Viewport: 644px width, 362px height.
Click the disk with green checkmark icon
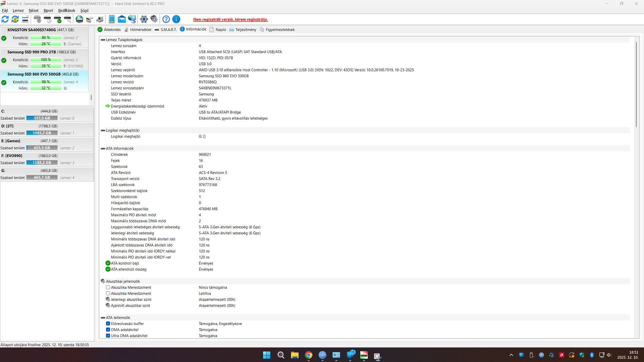pyautogui.click(x=58, y=19)
